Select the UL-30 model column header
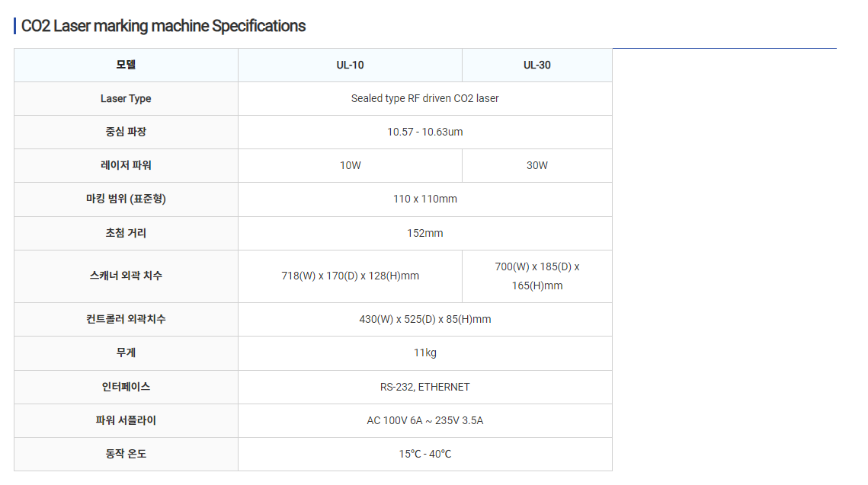This screenshot has width=868, height=485. pyautogui.click(x=536, y=65)
